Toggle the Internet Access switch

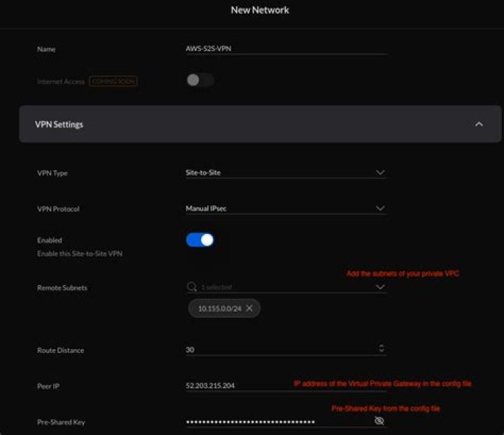[199, 81]
